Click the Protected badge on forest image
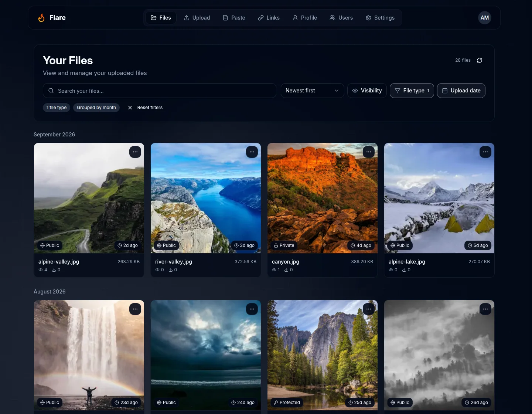Image resolution: width=532 pixels, height=414 pixels. [287, 403]
